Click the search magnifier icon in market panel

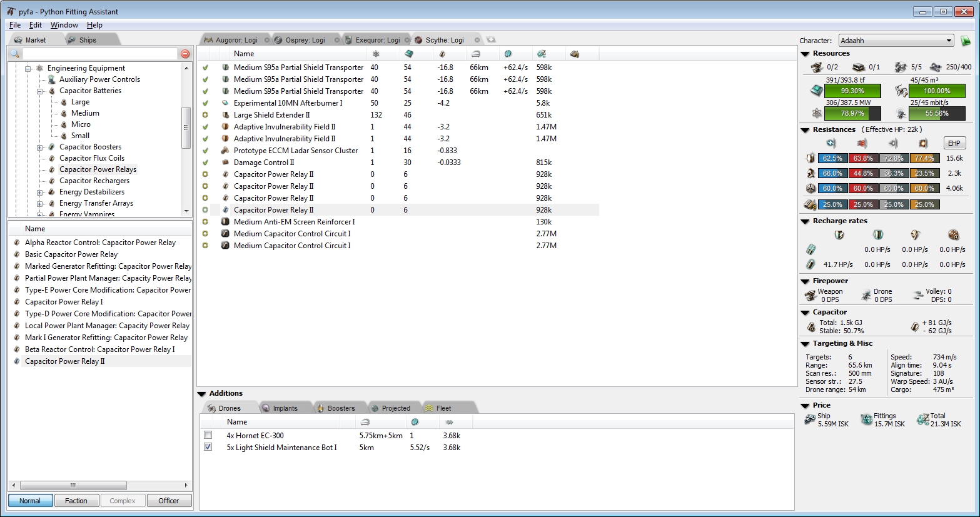[15, 54]
